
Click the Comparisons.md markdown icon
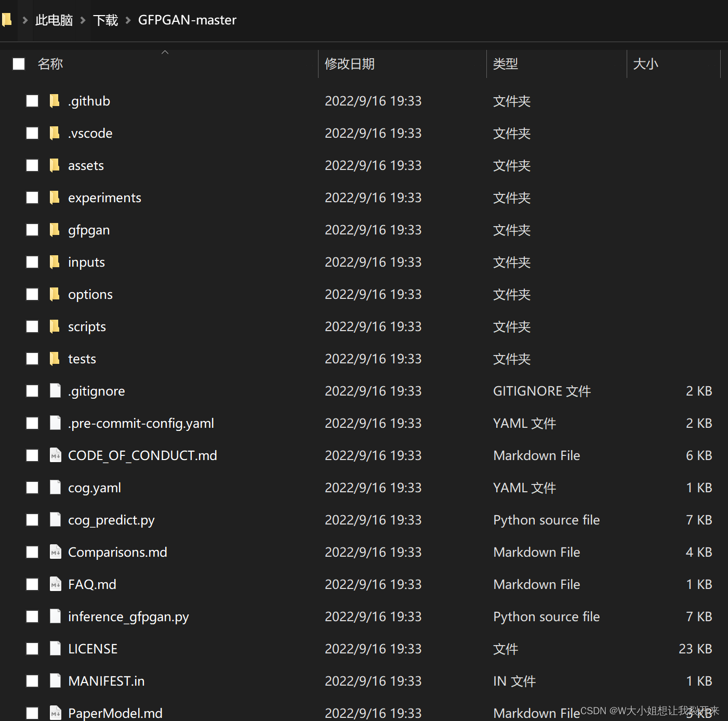[55, 552]
